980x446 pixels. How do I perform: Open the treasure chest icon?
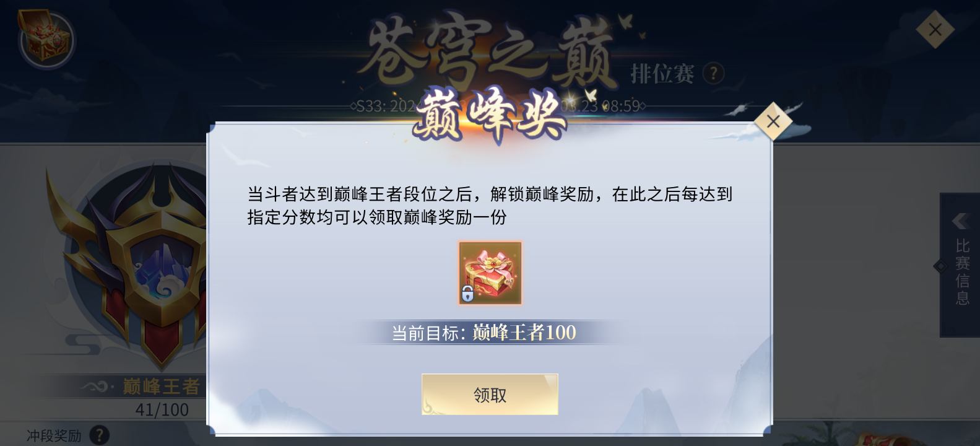point(45,37)
